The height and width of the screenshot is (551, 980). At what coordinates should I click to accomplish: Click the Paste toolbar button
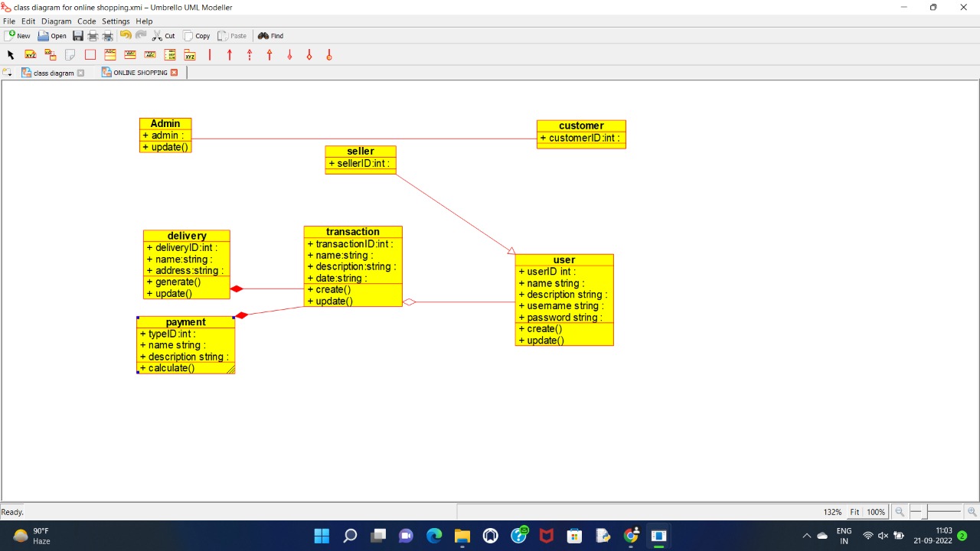click(x=232, y=36)
